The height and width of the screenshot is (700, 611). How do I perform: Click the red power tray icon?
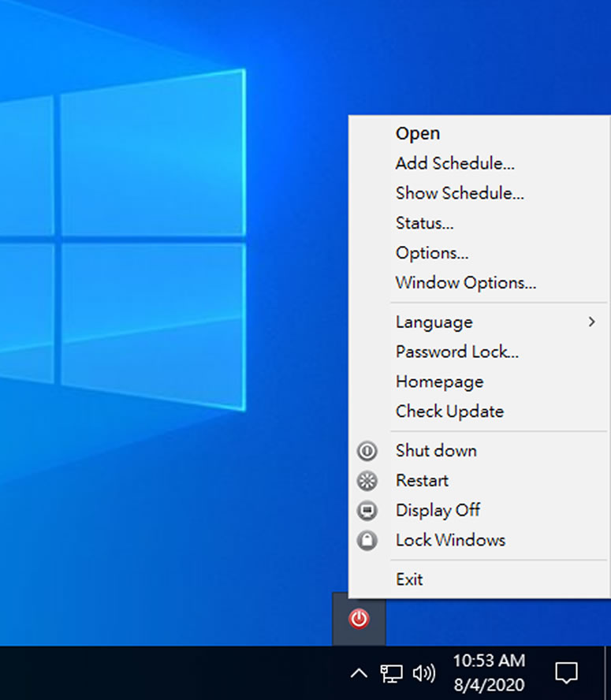click(x=359, y=619)
